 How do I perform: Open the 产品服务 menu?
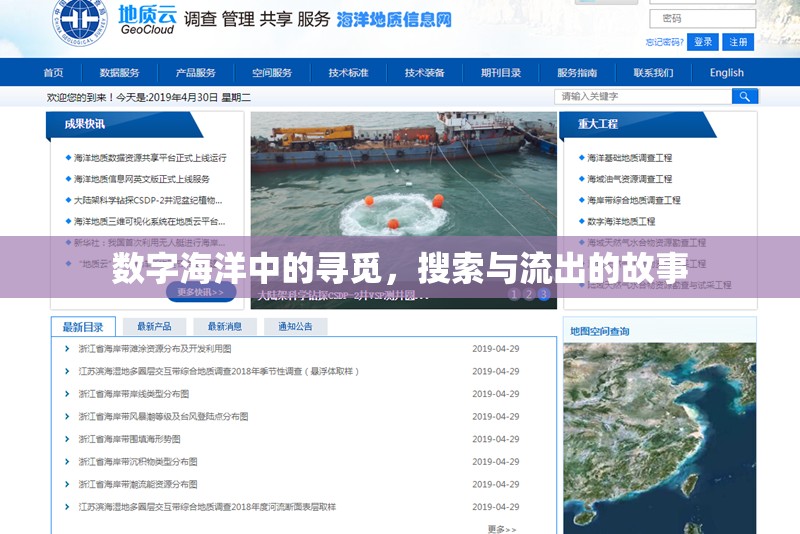[196, 72]
